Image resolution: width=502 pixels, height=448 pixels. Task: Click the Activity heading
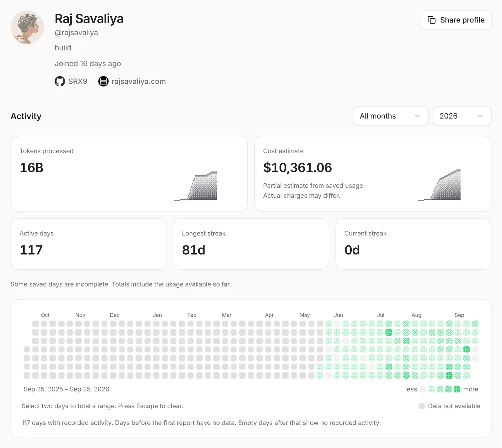pos(26,116)
